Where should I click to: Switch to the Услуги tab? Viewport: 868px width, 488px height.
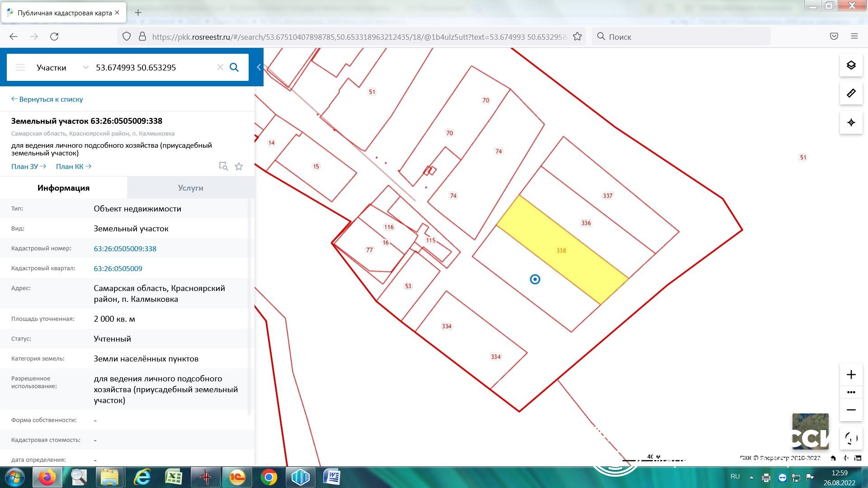click(190, 188)
